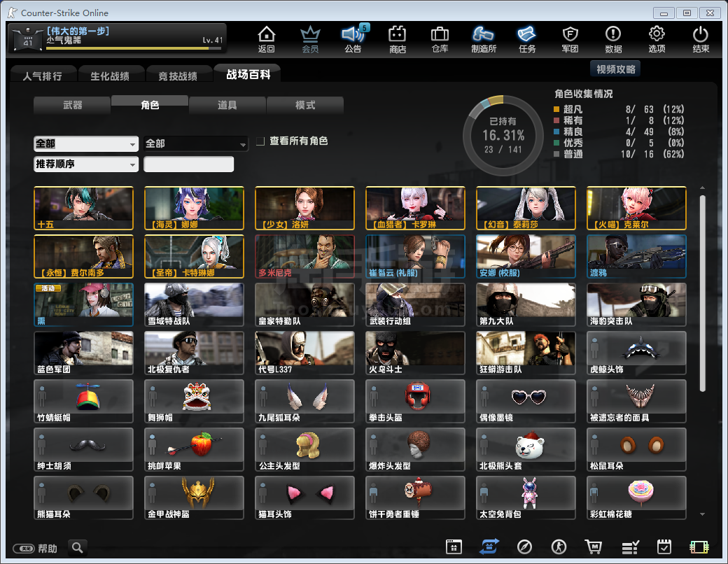Open the 模式 sub-tab
Screen dimensions: 728x564
click(x=305, y=106)
